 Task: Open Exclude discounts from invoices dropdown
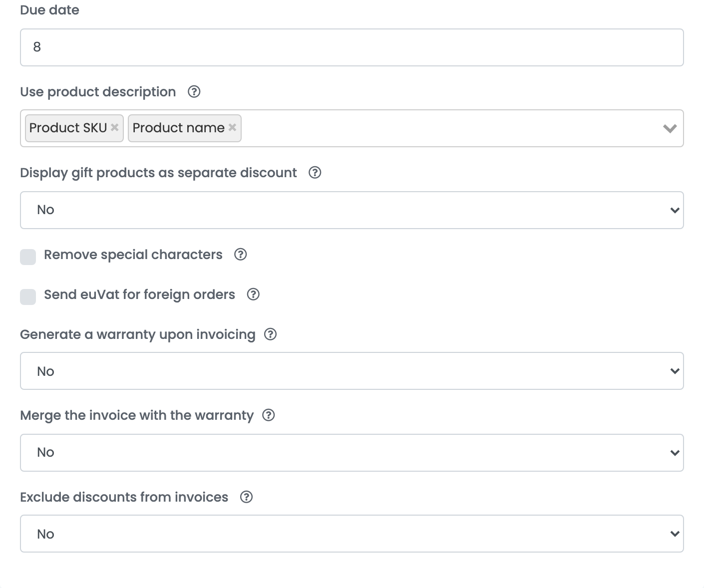pos(352,534)
